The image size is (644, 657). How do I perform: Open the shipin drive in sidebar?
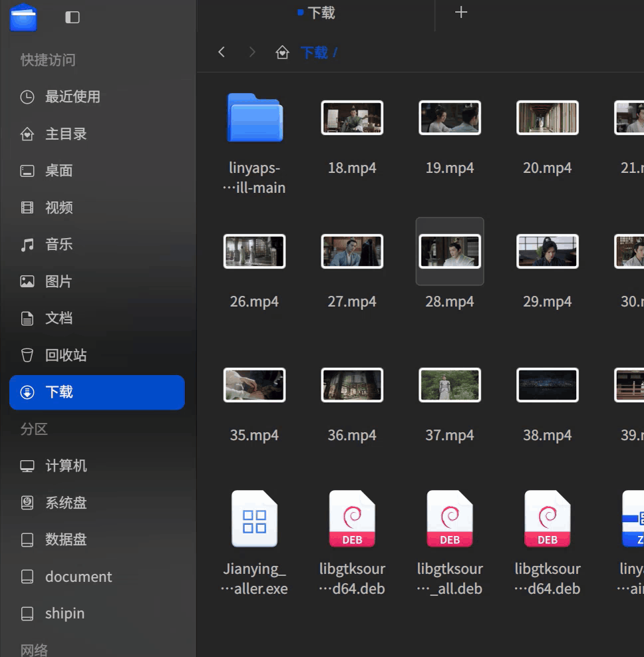tap(64, 613)
